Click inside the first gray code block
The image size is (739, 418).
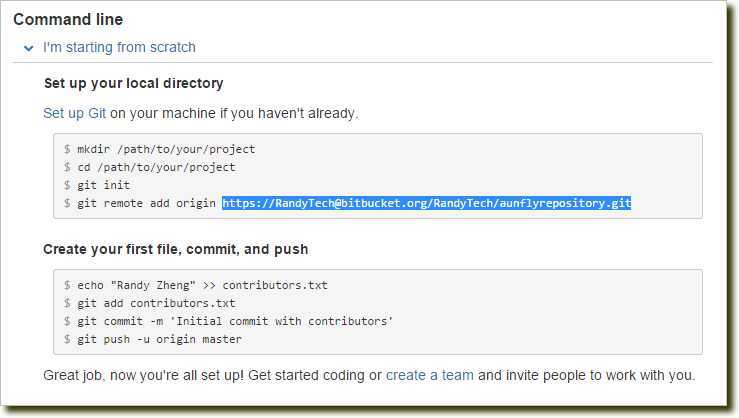coord(378,176)
